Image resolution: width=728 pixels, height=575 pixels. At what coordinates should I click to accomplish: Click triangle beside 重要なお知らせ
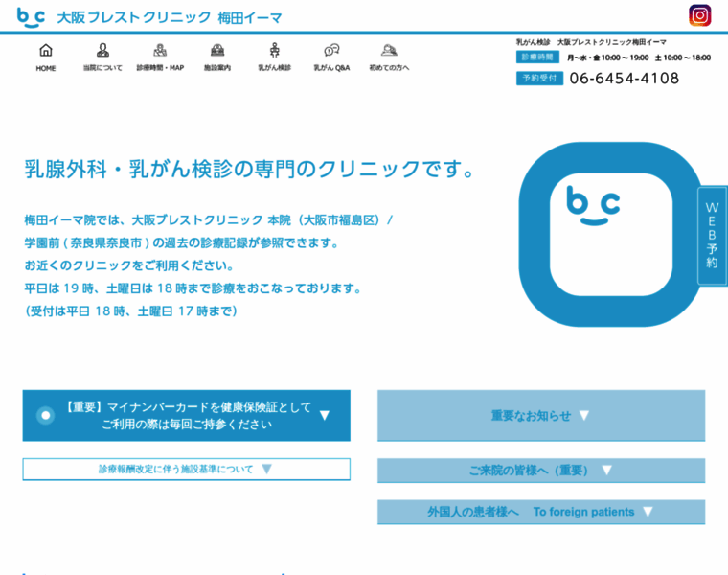pyautogui.click(x=584, y=415)
